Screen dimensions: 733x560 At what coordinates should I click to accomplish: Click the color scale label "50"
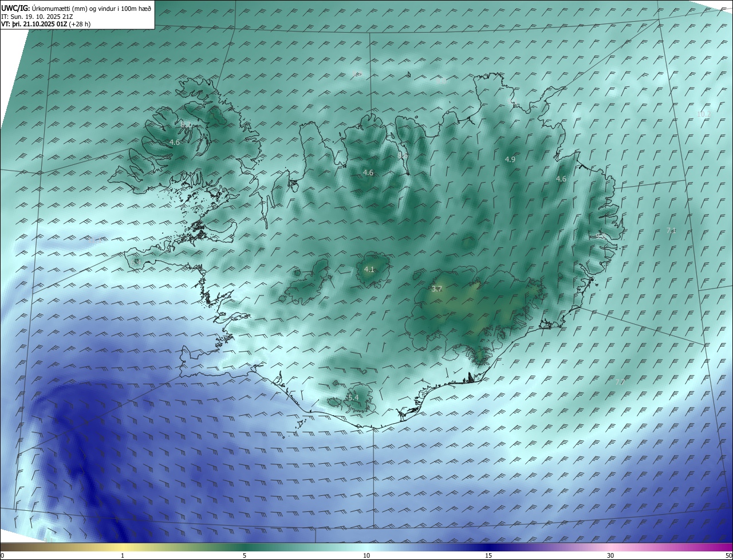[728, 555]
